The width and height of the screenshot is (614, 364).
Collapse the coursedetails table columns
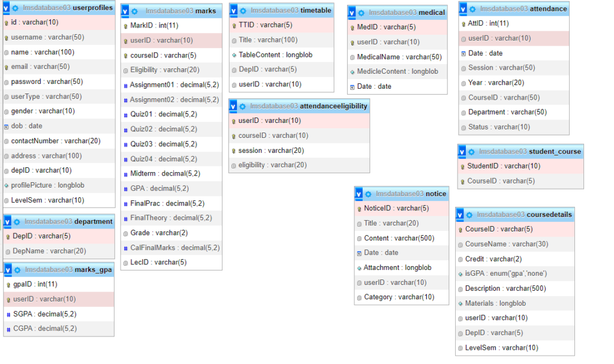(460, 215)
